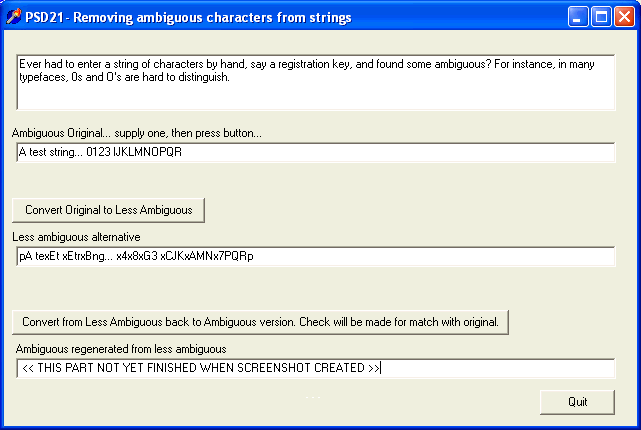Click 'Ambiguous regenerated from less ambiguous' label
The image size is (641, 430).
click(x=121, y=348)
